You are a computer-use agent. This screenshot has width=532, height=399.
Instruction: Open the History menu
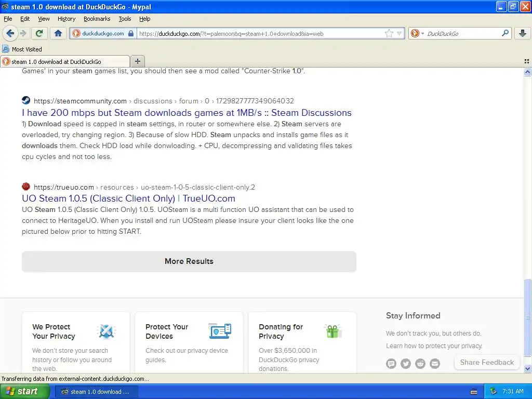click(x=66, y=19)
